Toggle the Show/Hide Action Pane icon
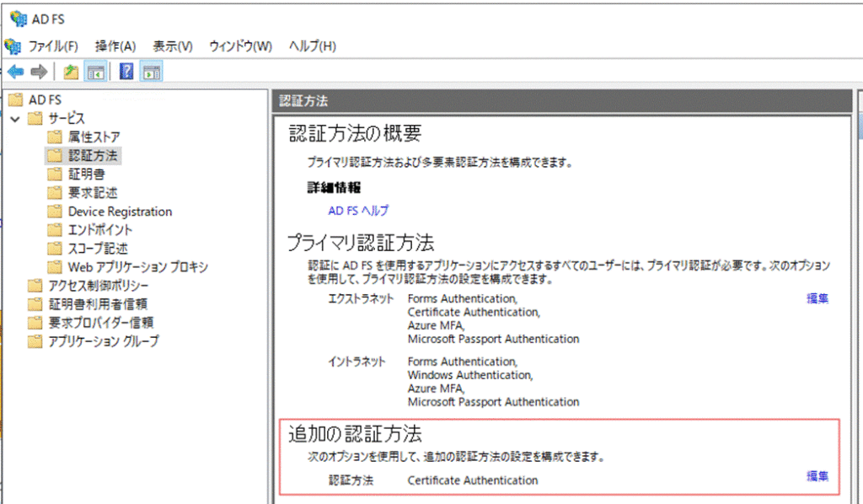 [x=152, y=72]
